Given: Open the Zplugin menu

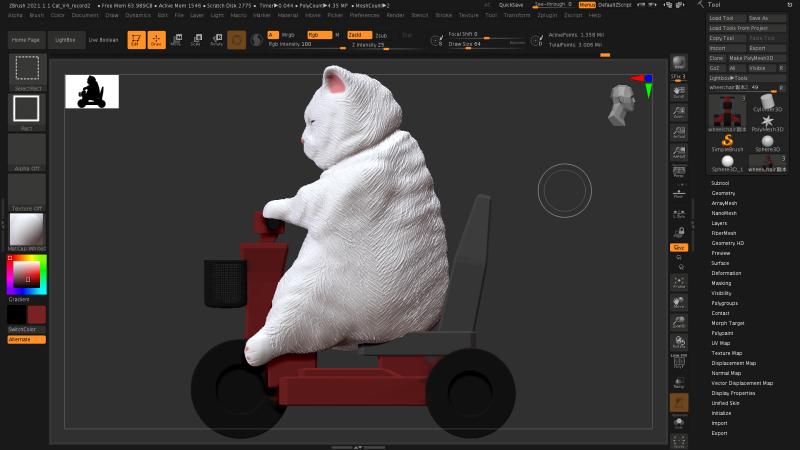Looking at the screenshot, I should click(546, 16).
